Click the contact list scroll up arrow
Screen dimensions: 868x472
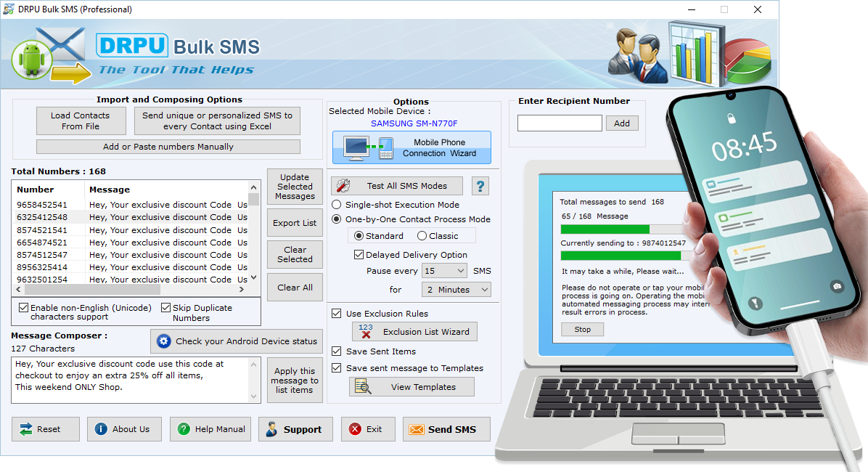click(253, 188)
